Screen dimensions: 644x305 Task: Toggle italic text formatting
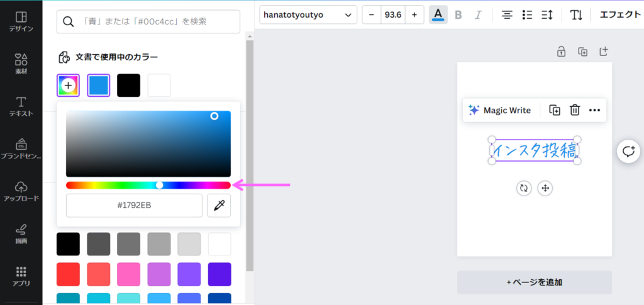[478, 14]
